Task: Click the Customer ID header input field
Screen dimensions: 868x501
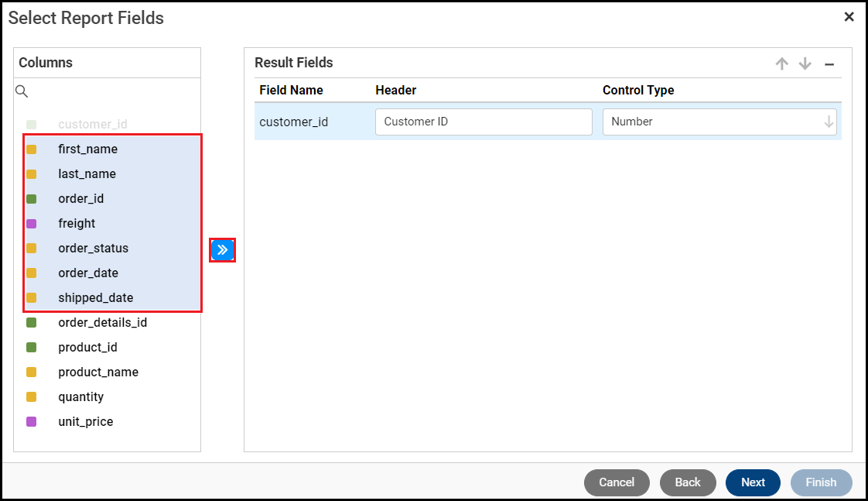Action: pyautogui.click(x=484, y=122)
